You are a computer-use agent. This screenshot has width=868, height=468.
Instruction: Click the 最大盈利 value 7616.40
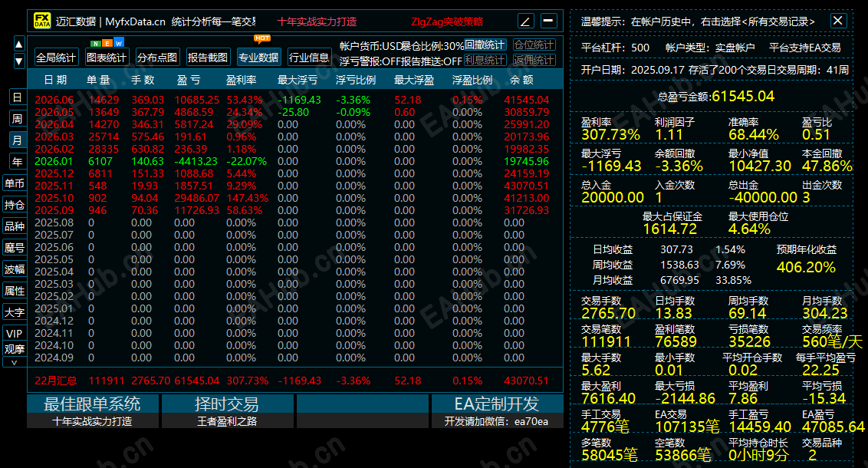[609, 398]
